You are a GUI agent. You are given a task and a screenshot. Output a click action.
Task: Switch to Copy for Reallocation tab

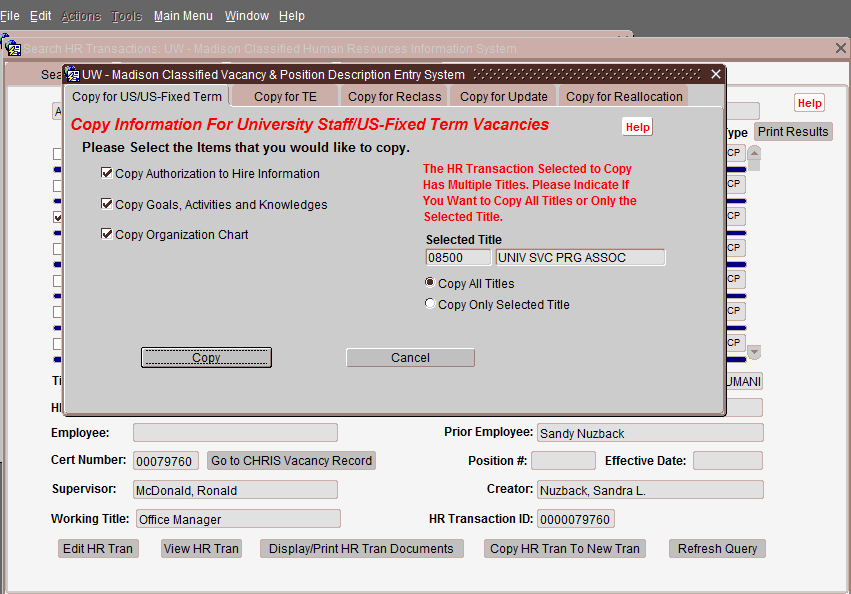coord(624,97)
